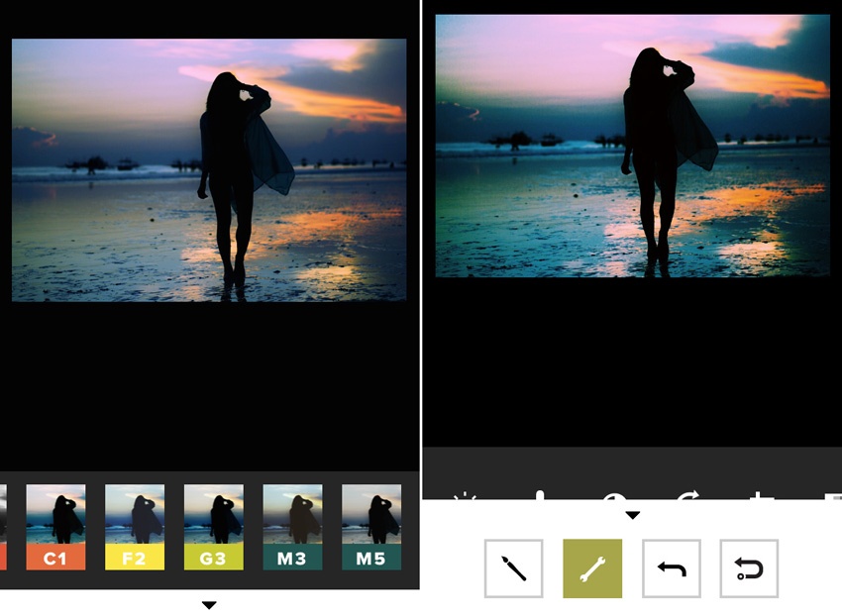Choose the G3 preset filter

(214, 527)
